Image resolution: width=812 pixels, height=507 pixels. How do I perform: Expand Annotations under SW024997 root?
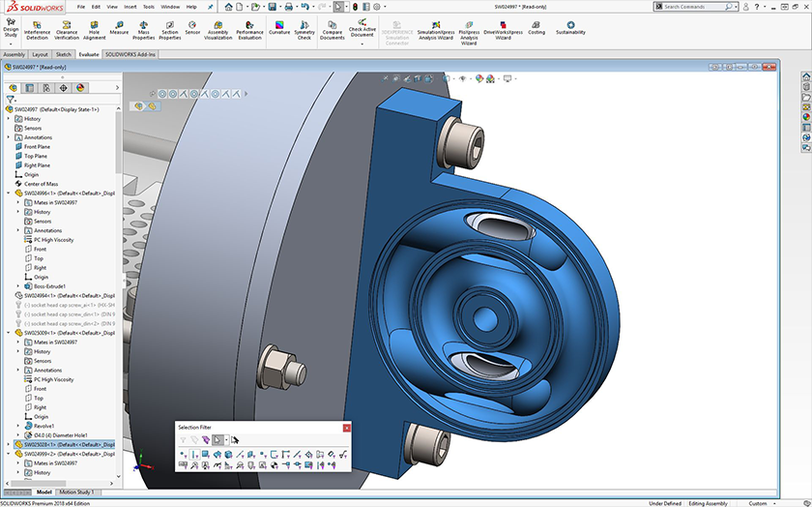click(x=9, y=137)
